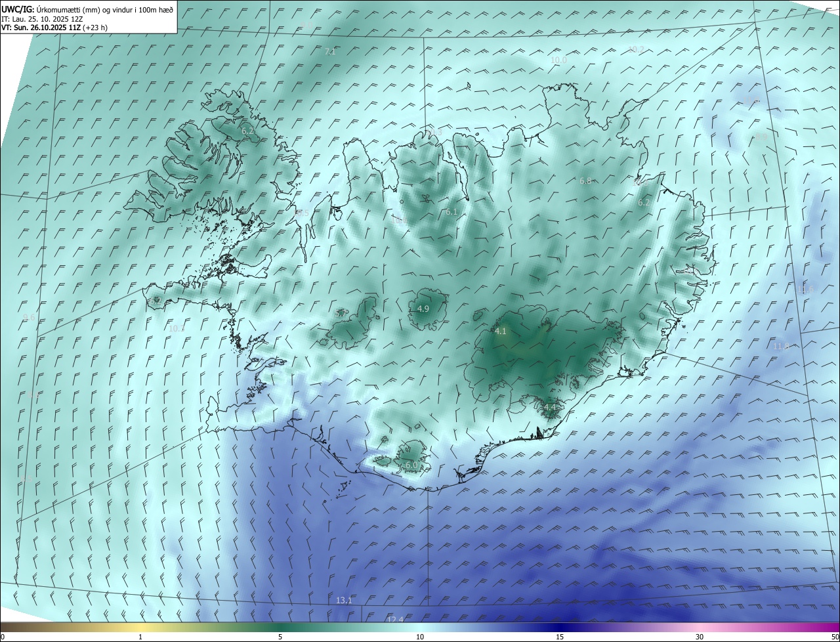Click the 0 tick on the color scale

click(2, 637)
